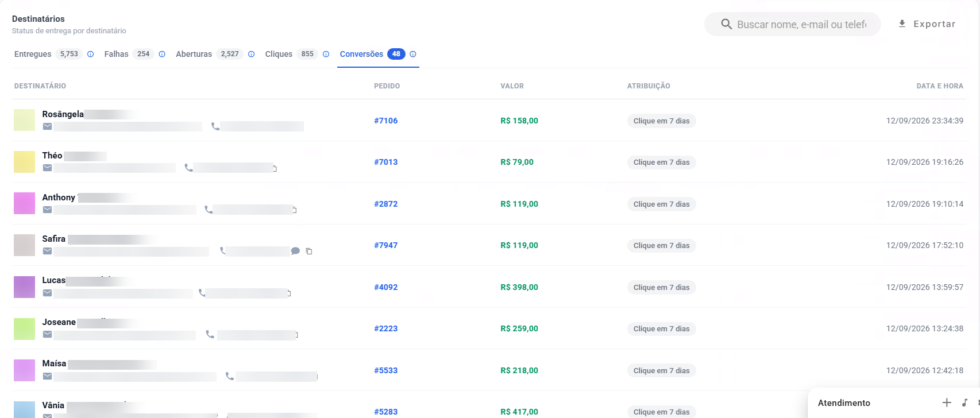
Task: Click the plus icon in Atendimento panel
Action: pos(947,402)
